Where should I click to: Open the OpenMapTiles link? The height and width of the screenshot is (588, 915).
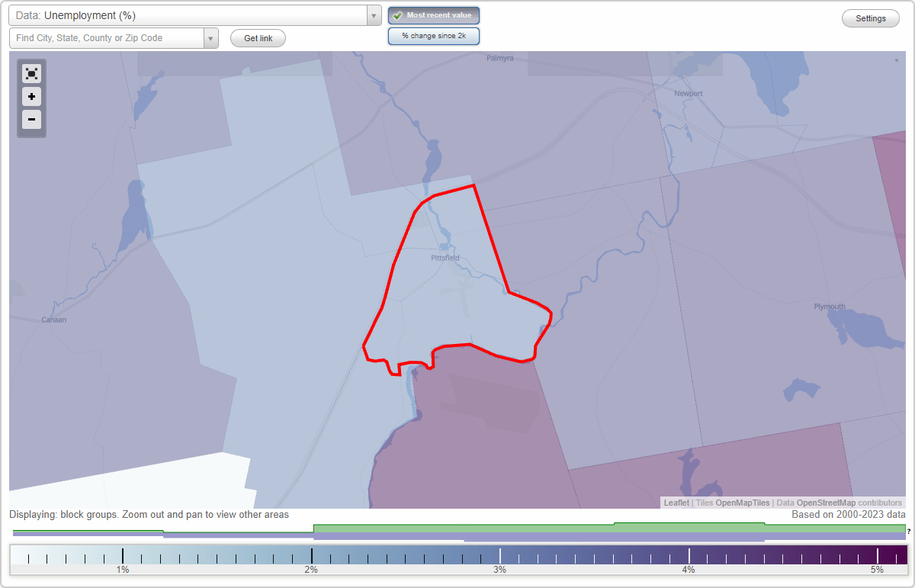pyautogui.click(x=742, y=503)
